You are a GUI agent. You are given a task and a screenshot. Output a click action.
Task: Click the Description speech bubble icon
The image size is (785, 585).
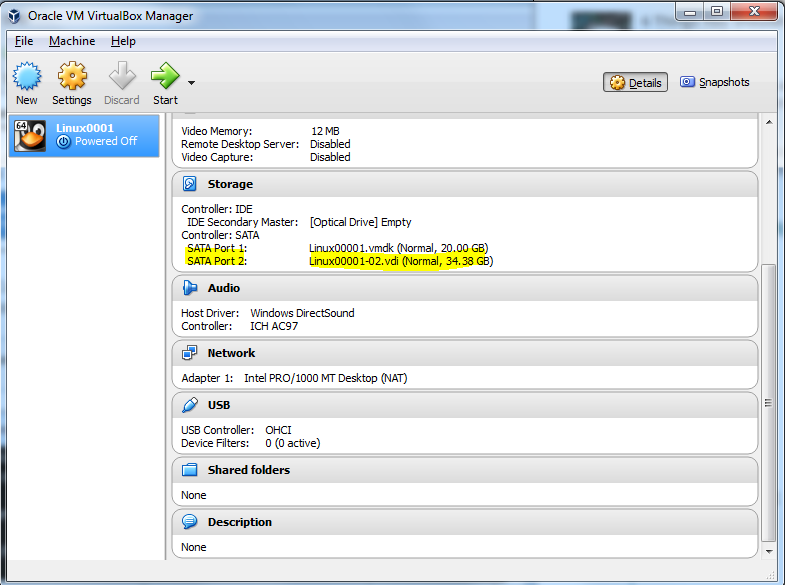(x=190, y=522)
